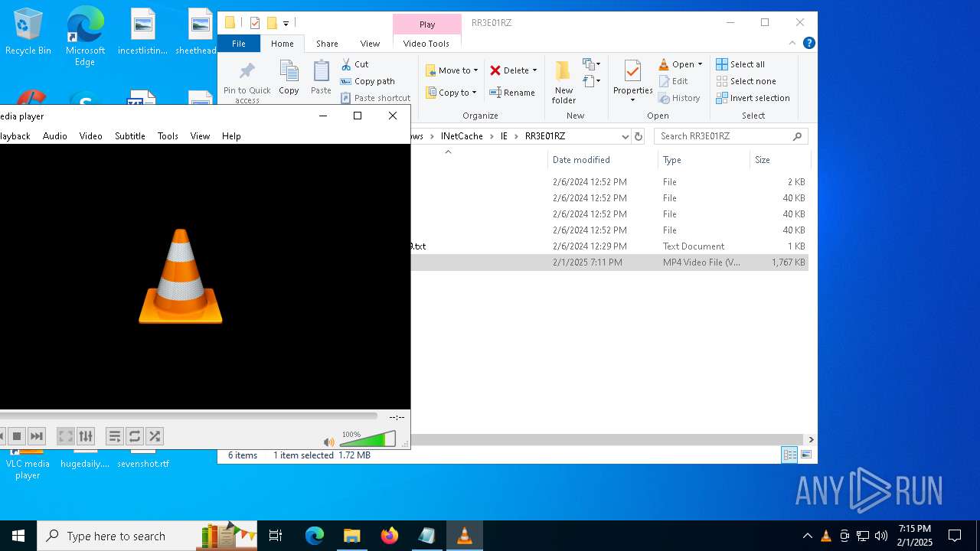Expand the Open dropdown arrow
The image size is (980, 551).
pyautogui.click(x=700, y=64)
